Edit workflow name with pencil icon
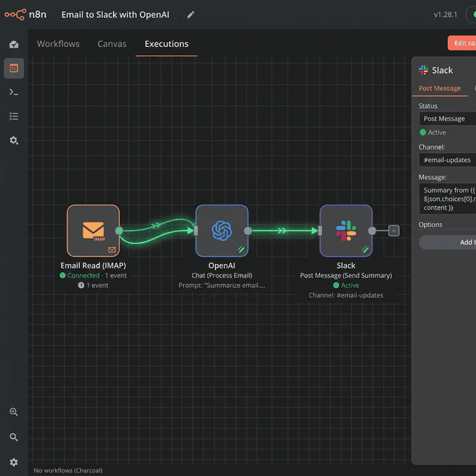This screenshot has width=476, height=476. (x=190, y=15)
